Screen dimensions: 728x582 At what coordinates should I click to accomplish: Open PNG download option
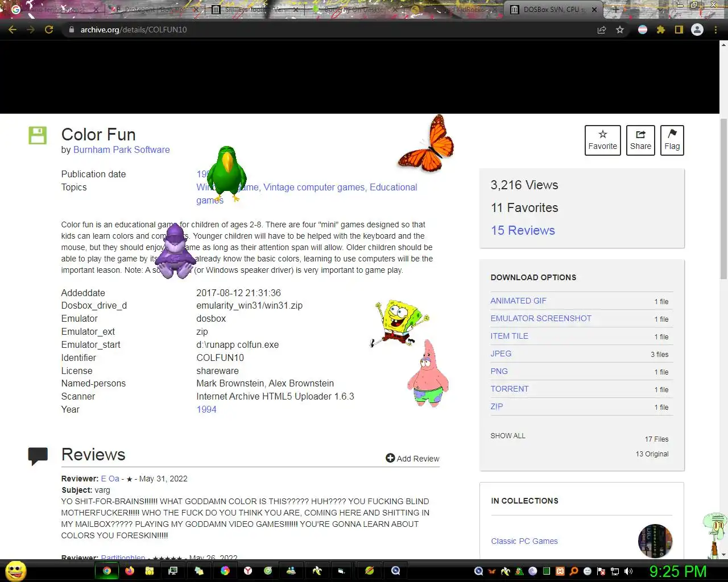[499, 371]
